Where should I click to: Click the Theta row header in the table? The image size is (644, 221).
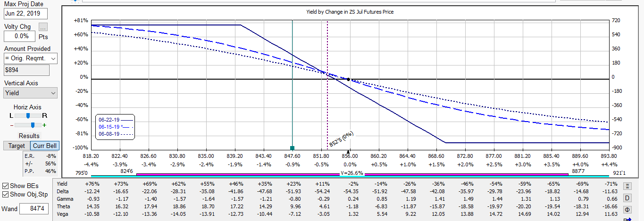tap(63, 206)
